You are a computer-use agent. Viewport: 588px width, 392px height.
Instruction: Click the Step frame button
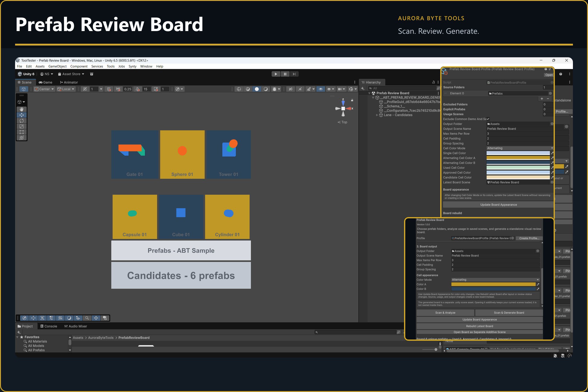294,74
